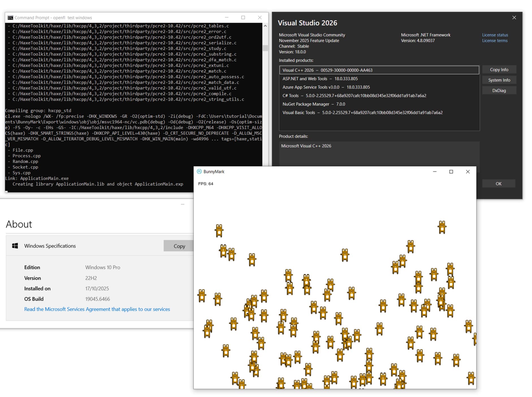Open System Info from Visual Studio dialog
Viewport: 532px width, 397px height.
(x=499, y=80)
